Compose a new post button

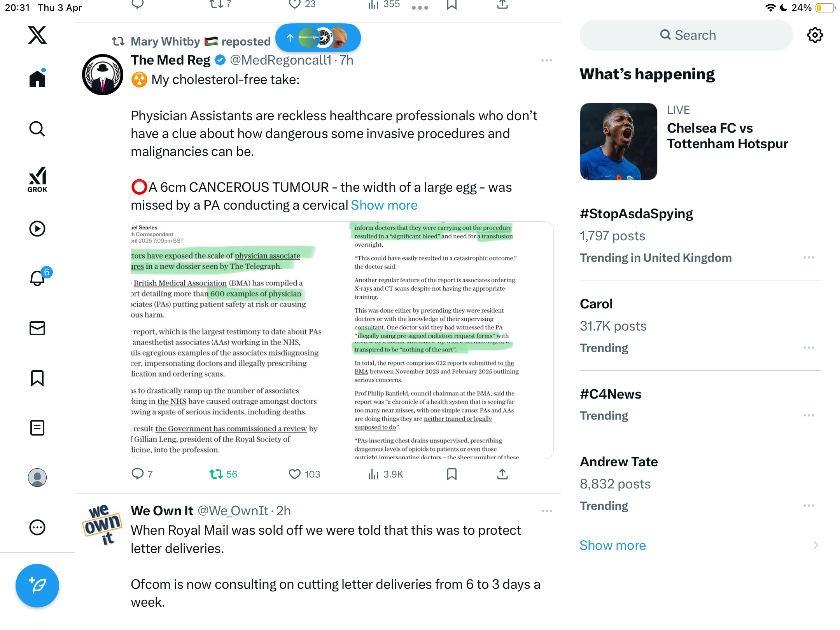tap(37, 586)
